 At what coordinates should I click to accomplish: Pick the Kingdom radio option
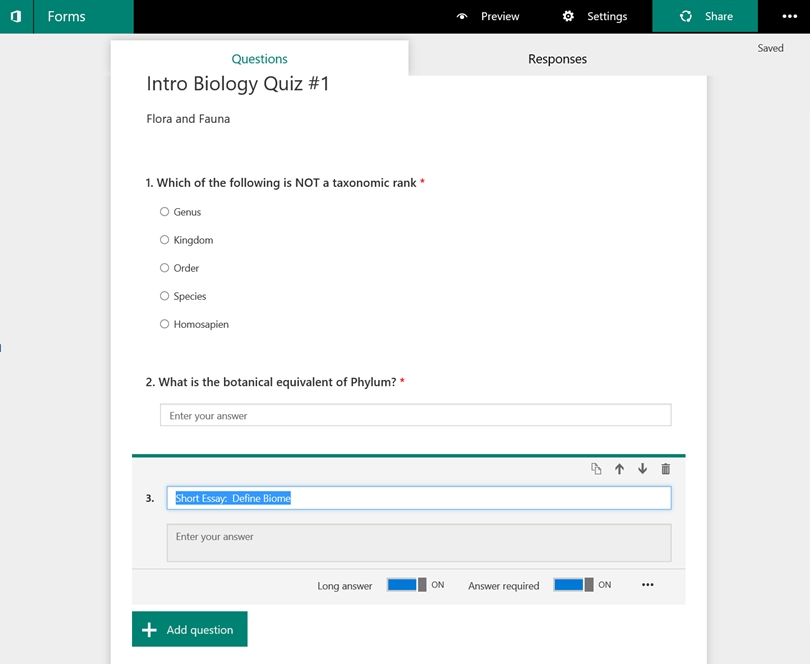(165, 240)
